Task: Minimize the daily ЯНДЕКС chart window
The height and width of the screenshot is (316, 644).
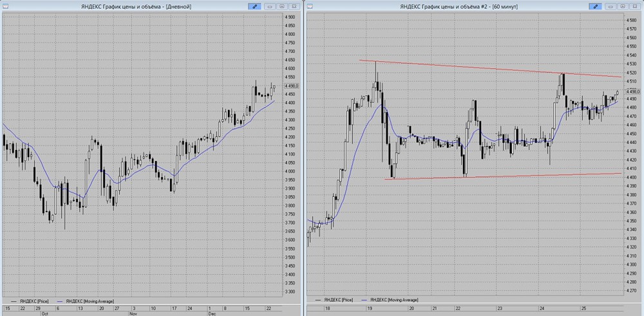Action: click(270, 6)
